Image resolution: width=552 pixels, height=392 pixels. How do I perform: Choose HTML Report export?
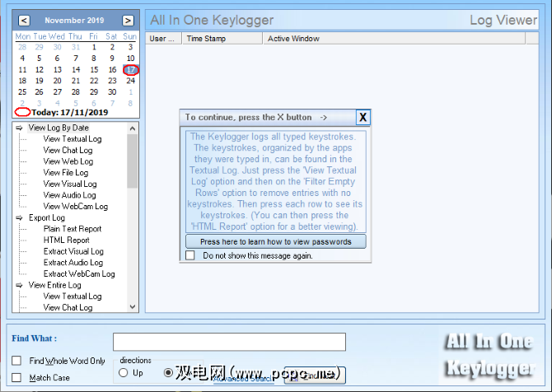click(x=67, y=240)
